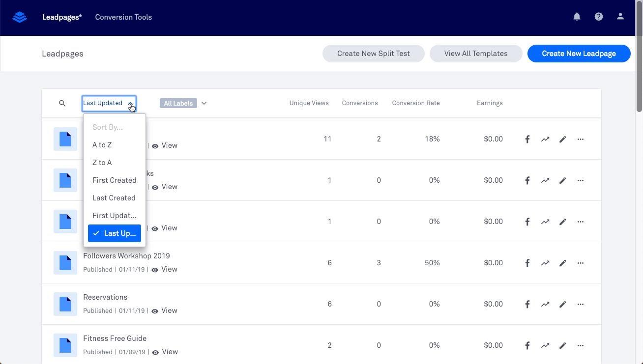The width and height of the screenshot is (643, 364).
Task: Choose the checked Last Updated option
Action: click(x=115, y=233)
